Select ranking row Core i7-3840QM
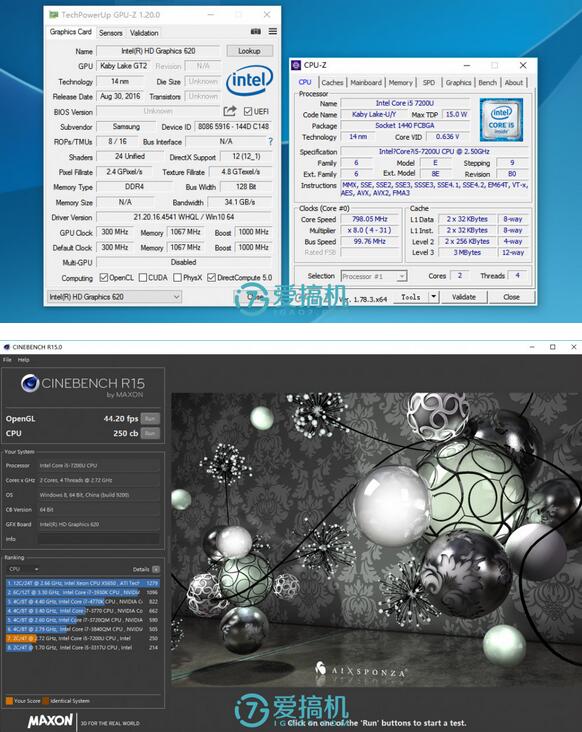Screen dimensions: 582x732 click(83, 629)
